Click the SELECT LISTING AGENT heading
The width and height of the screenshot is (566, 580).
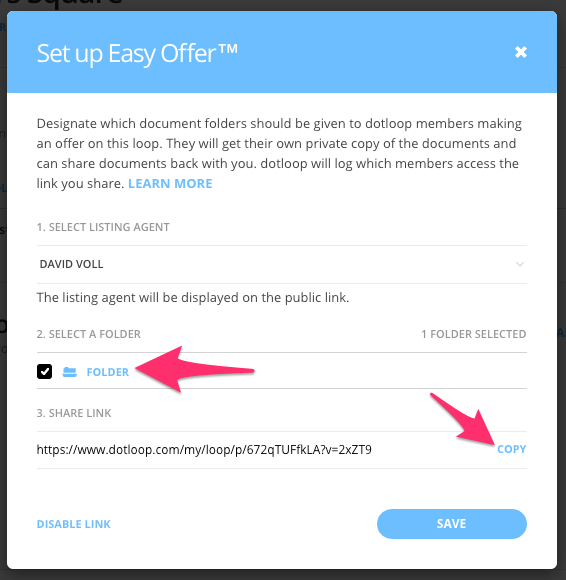tap(103, 227)
